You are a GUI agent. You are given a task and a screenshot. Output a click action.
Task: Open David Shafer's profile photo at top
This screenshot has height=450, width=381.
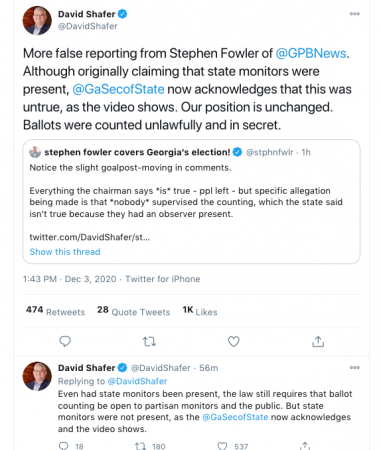[37, 20]
